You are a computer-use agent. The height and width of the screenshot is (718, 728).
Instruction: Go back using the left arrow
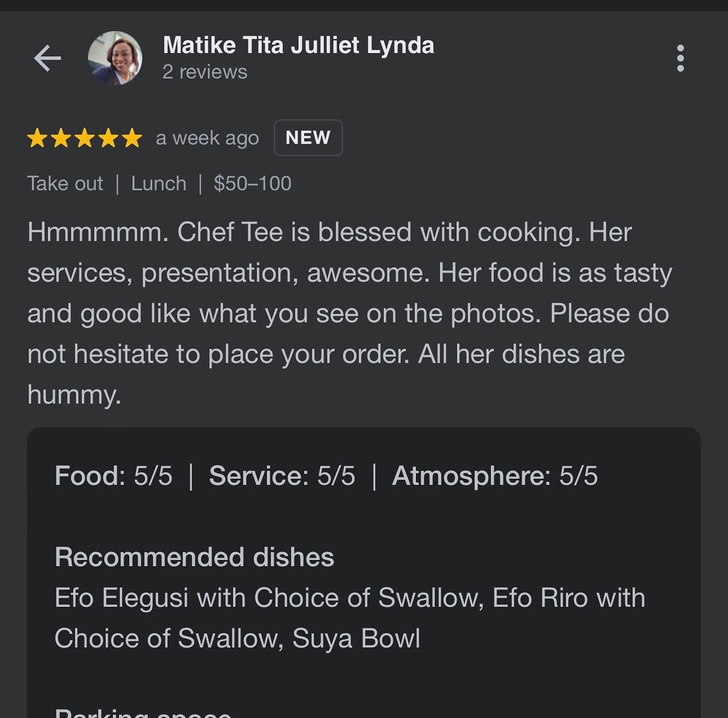[47, 58]
